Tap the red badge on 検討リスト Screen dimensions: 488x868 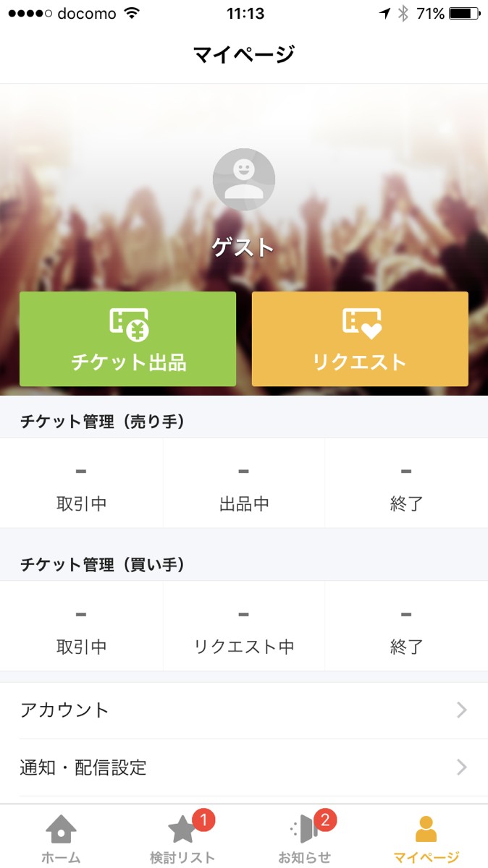pyautogui.click(x=203, y=820)
